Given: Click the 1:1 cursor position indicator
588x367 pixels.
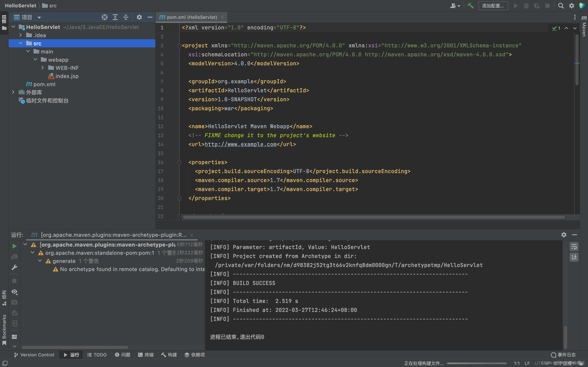Looking at the screenshot, I should pyautogui.click(x=517, y=363).
